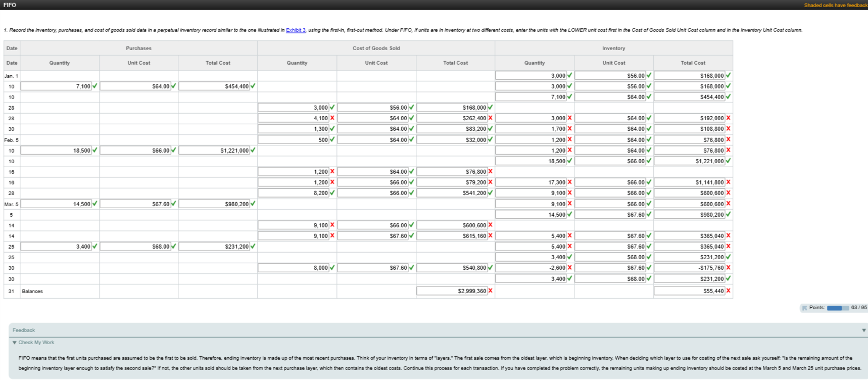The width and height of the screenshot is (868, 380).
Task: Select the Jan. 30 sold quantity field 1,300
Action: click(x=294, y=129)
